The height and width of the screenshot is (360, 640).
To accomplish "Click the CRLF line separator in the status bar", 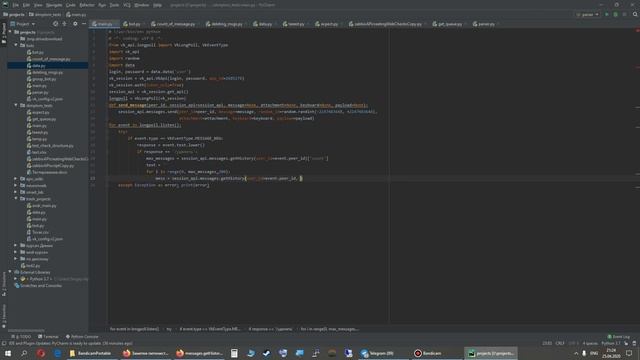I will (x=560, y=343).
